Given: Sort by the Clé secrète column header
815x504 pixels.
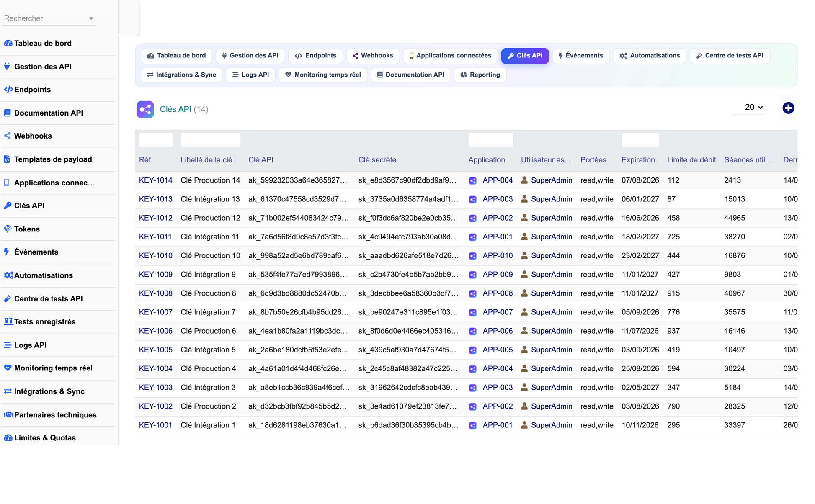Looking at the screenshot, I should pos(377,160).
